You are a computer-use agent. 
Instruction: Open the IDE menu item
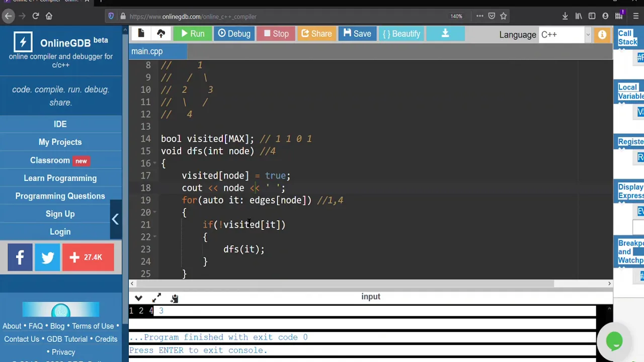(x=60, y=124)
